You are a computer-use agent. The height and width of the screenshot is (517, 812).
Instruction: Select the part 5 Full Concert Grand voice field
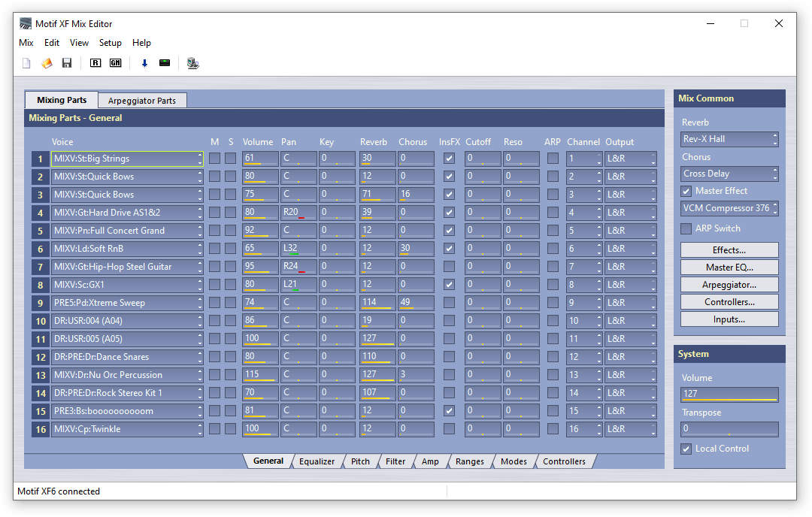click(124, 231)
